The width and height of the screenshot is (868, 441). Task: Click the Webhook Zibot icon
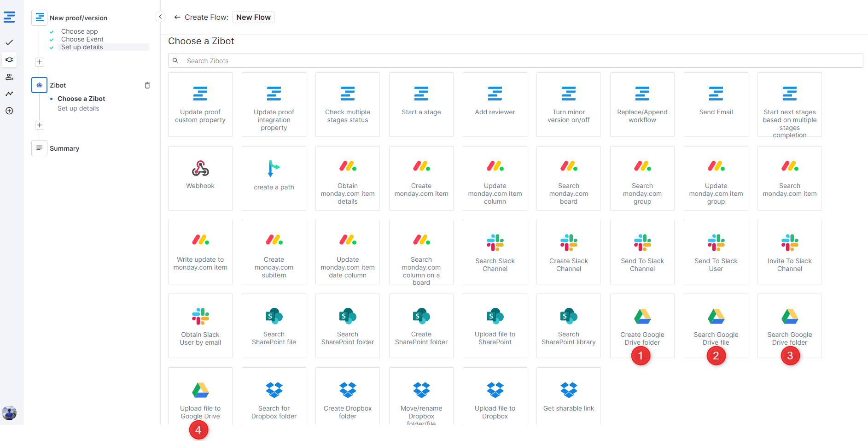[x=200, y=169]
